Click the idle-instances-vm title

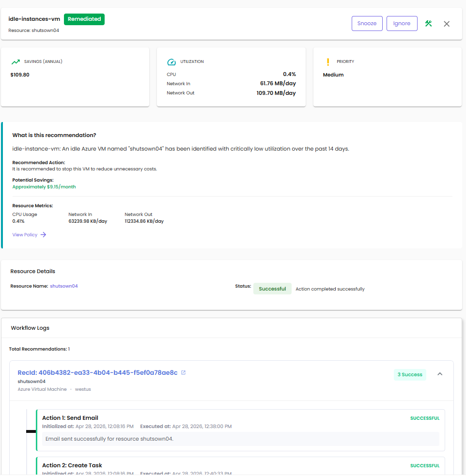tap(34, 19)
